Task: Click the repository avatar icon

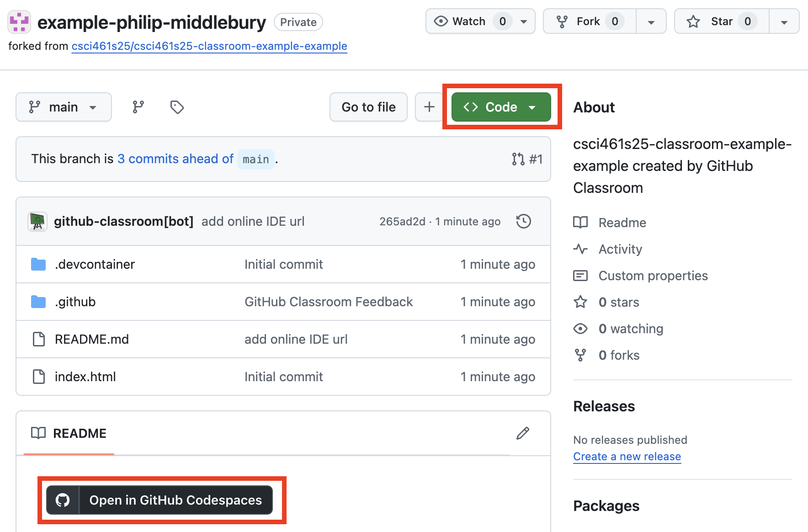Action: pos(19,22)
